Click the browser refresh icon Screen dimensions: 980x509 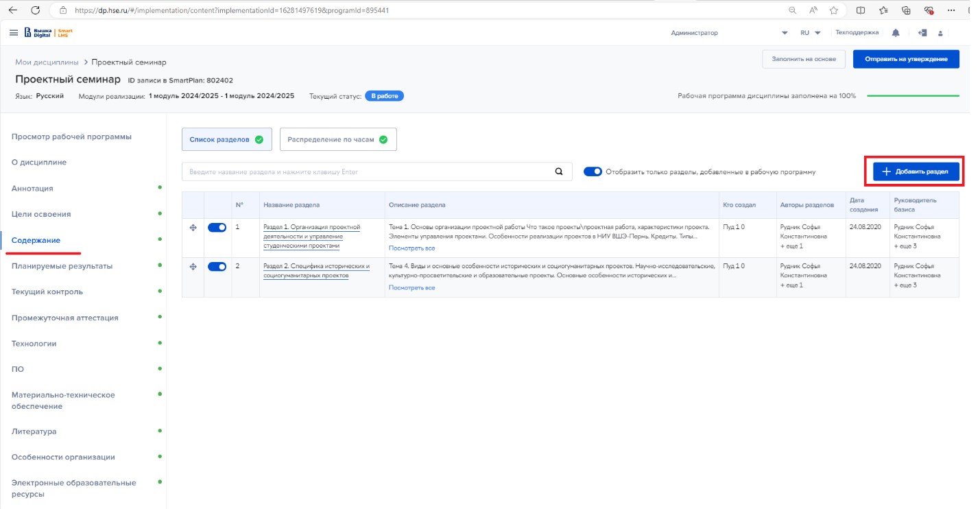click(36, 10)
